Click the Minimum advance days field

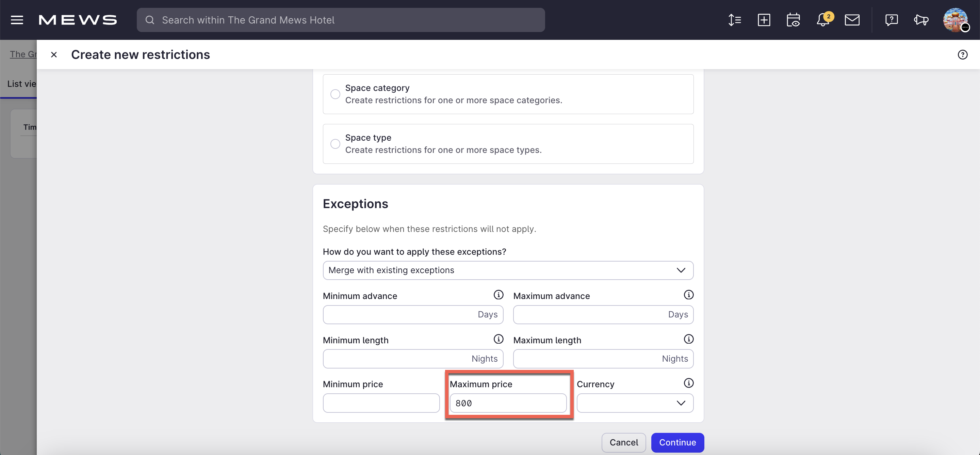pos(413,314)
